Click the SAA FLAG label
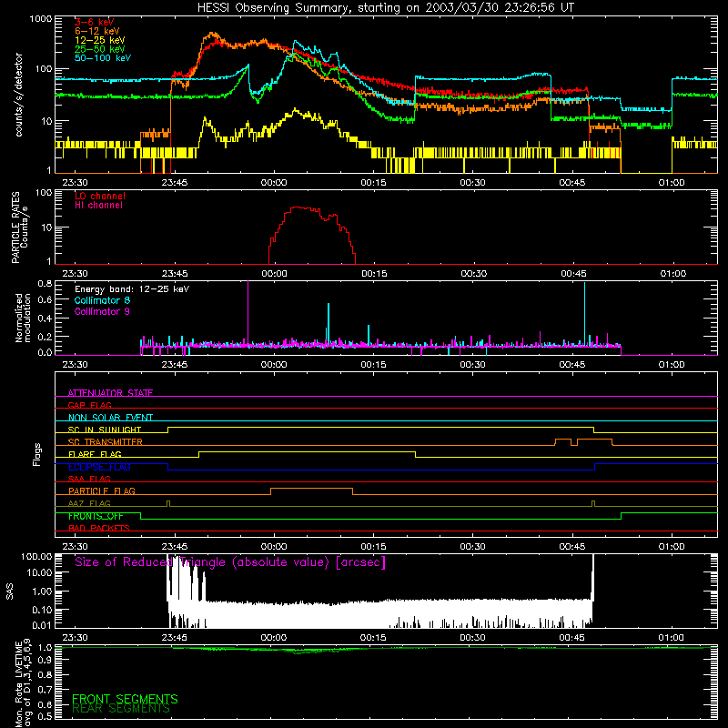This screenshot has width=728, height=728. [89, 479]
